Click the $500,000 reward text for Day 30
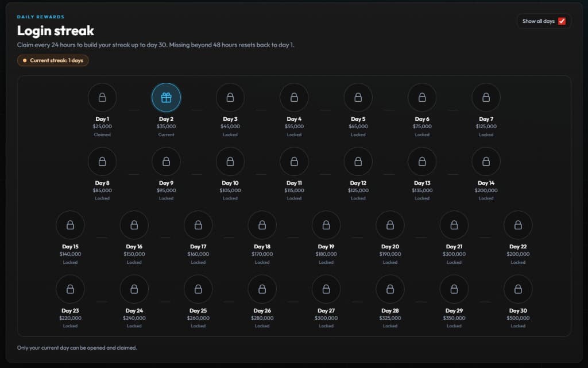 click(517, 317)
